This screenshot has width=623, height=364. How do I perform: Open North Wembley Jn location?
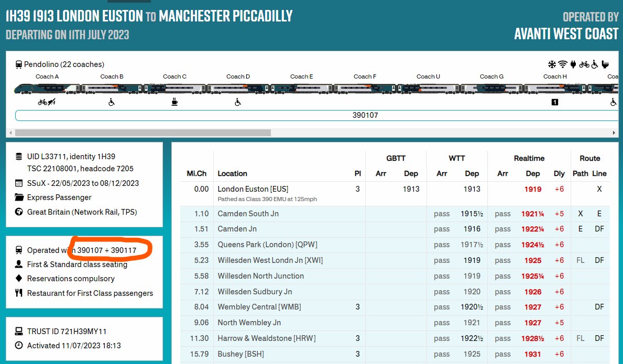pyautogui.click(x=249, y=323)
